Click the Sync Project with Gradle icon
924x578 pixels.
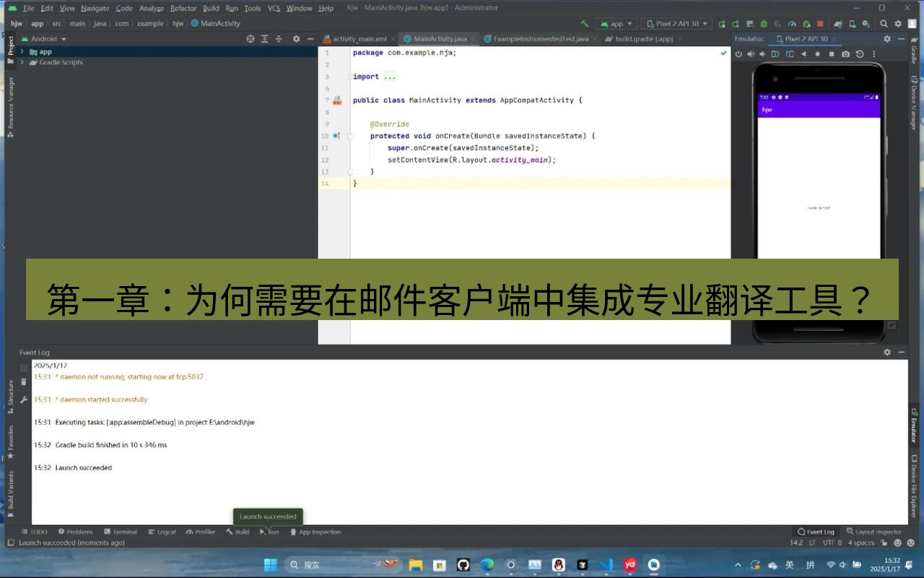pos(838,23)
